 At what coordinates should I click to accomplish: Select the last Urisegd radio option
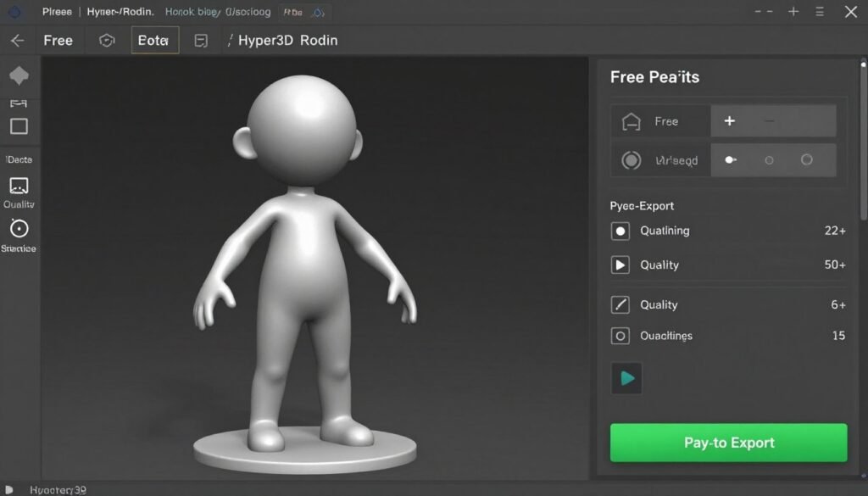click(807, 159)
